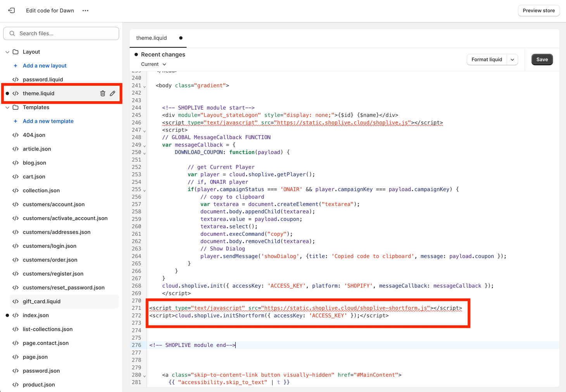Open the Format liquid dropdown arrow
566x392 pixels.
coord(513,60)
